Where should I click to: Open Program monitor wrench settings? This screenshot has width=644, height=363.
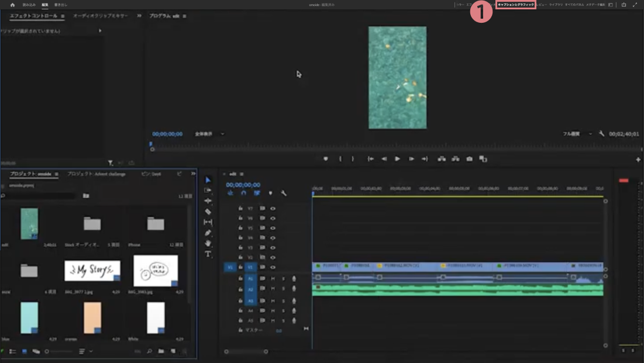(601, 133)
